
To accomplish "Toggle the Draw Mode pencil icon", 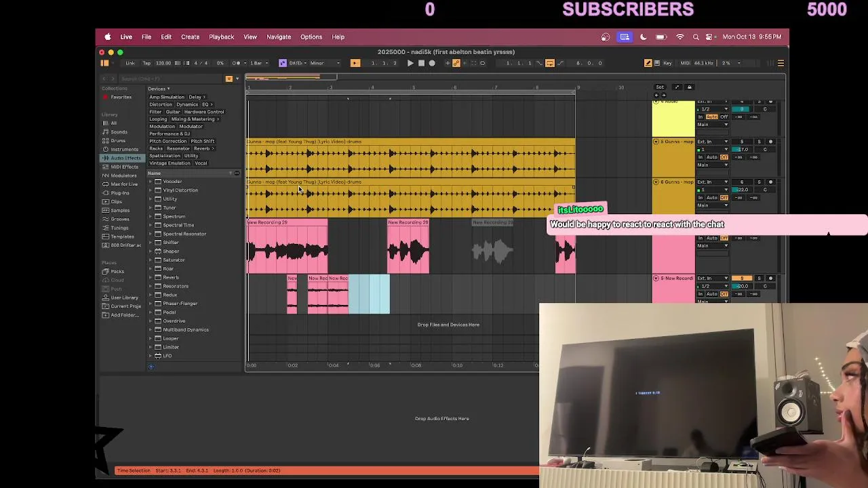I will (648, 63).
